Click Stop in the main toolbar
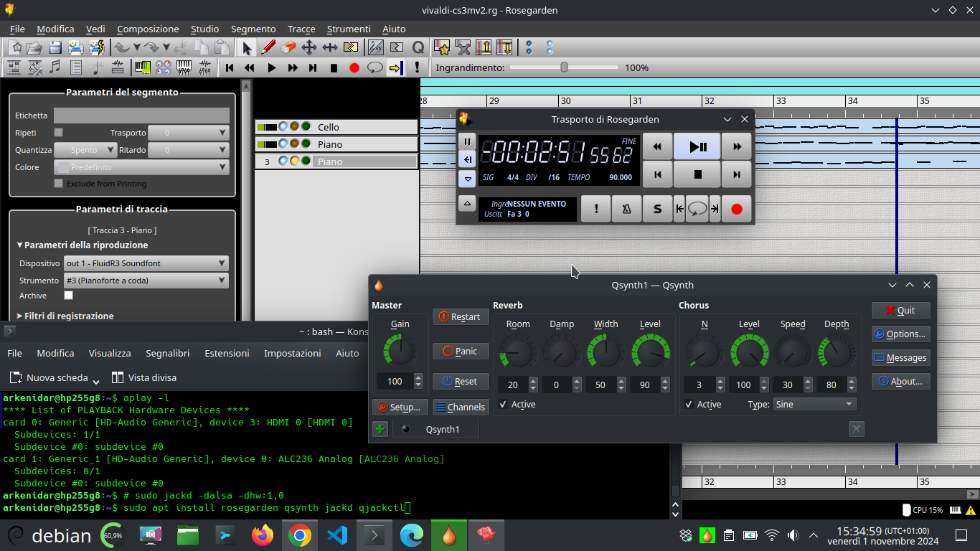 pos(334,67)
